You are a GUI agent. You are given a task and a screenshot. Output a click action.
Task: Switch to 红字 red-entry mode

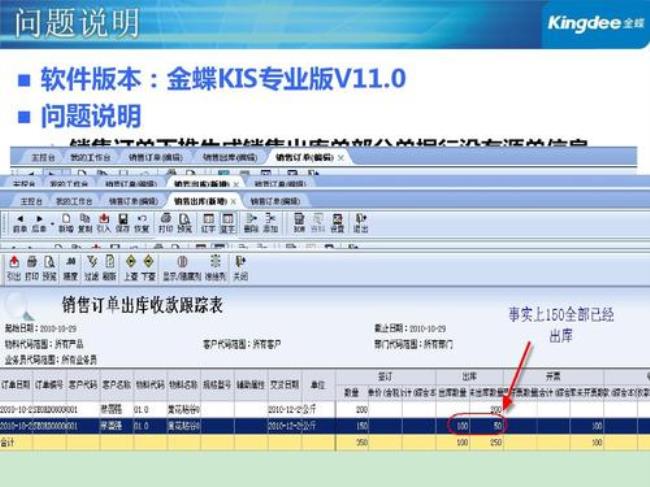click(x=208, y=223)
